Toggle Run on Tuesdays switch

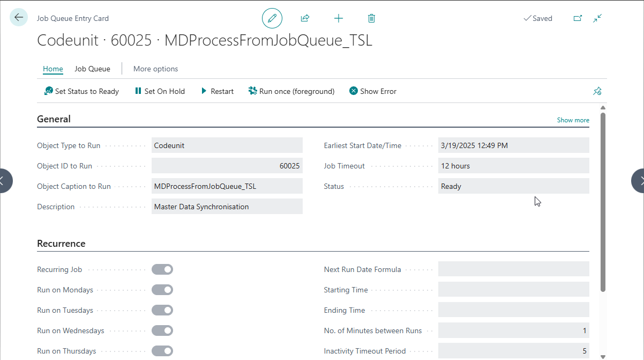pos(162,310)
